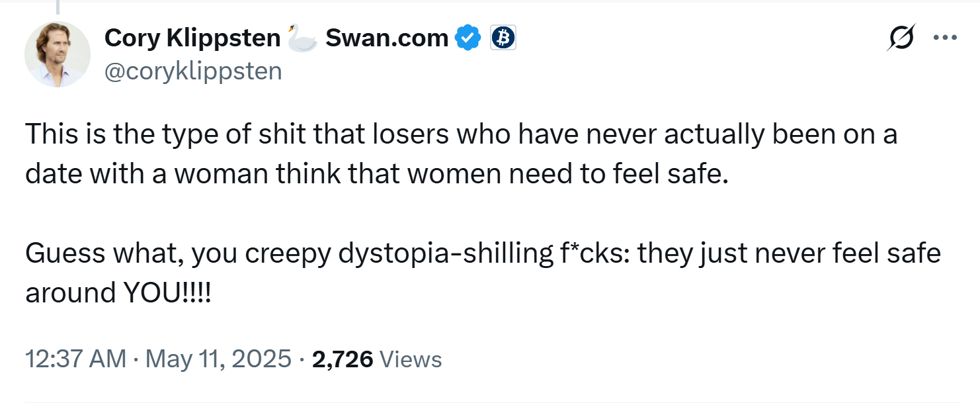The image size is (980, 403).
Task: Click the Cory Klippsten display name
Action: click(x=192, y=38)
